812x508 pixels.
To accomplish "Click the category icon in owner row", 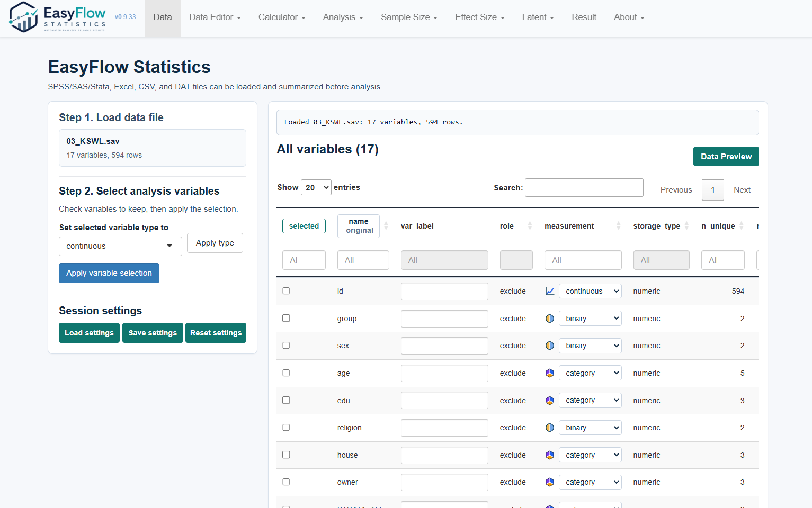I will (x=550, y=482).
